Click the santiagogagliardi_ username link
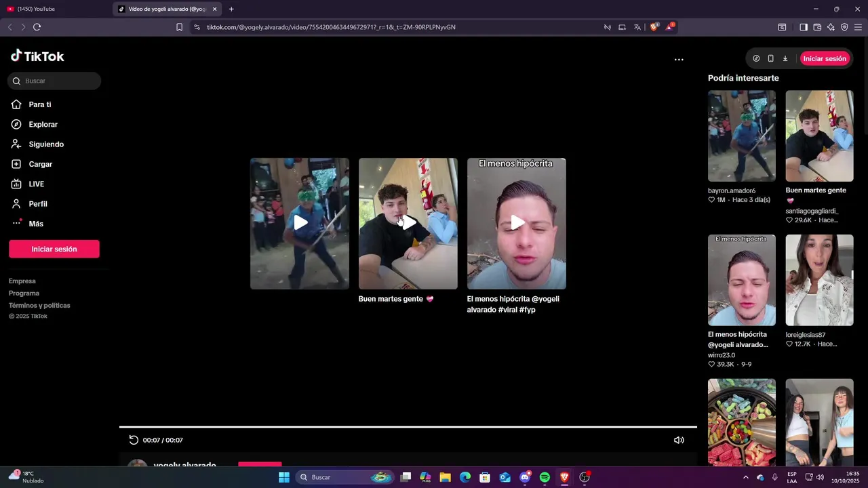 tap(812, 211)
